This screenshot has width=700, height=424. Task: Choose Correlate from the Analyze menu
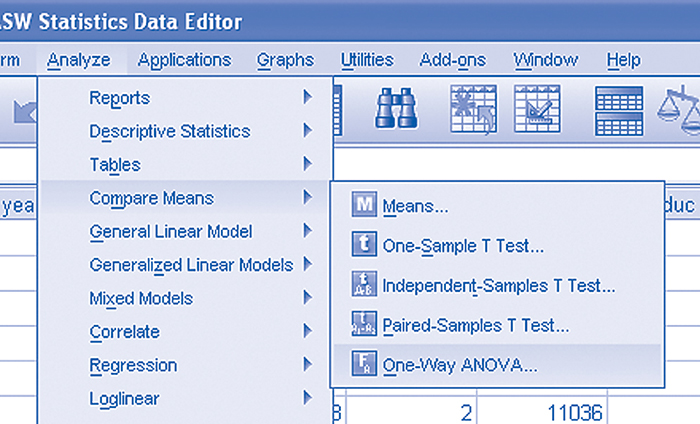(124, 332)
